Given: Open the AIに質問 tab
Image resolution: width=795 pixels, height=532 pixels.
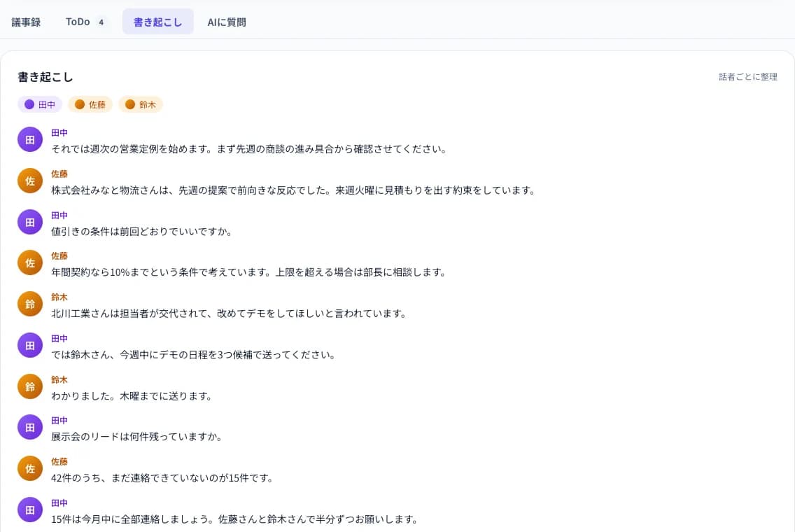Looking at the screenshot, I should (227, 22).
